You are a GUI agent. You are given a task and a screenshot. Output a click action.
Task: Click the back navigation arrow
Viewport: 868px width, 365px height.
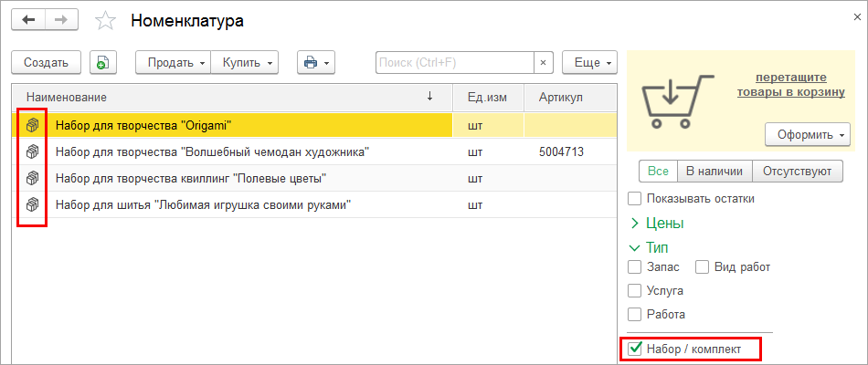click(x=28, y=20)
